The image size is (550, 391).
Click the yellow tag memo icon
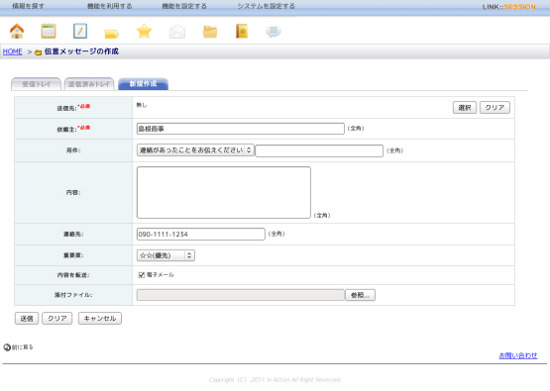[x=112, y=34]
